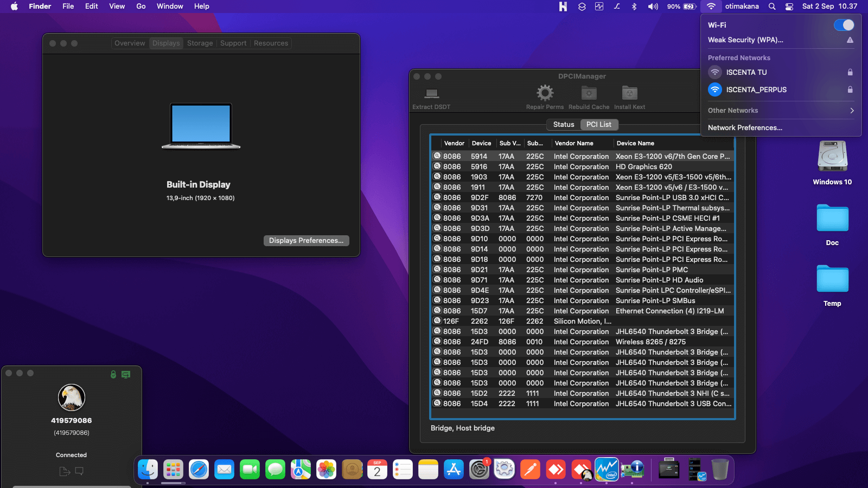Select the Doc folder on desktop
868x488 pixels.
[x=832, y=224]
